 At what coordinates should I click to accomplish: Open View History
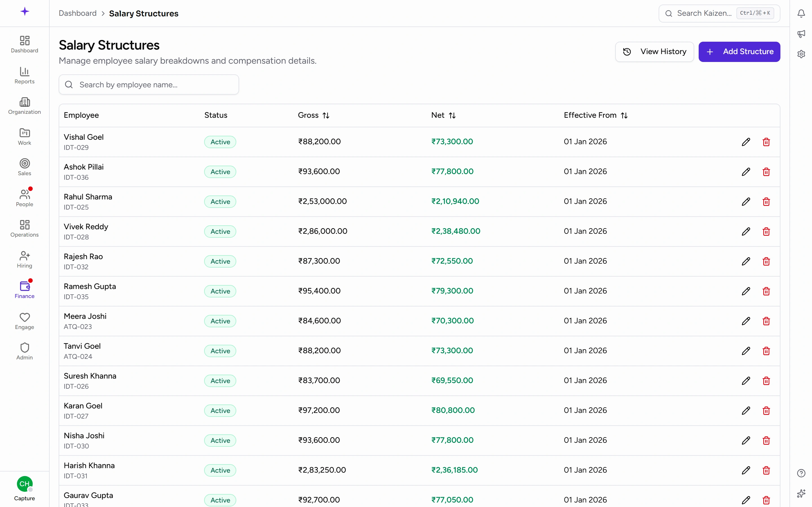pyautogui.click(x=654, y=52)
